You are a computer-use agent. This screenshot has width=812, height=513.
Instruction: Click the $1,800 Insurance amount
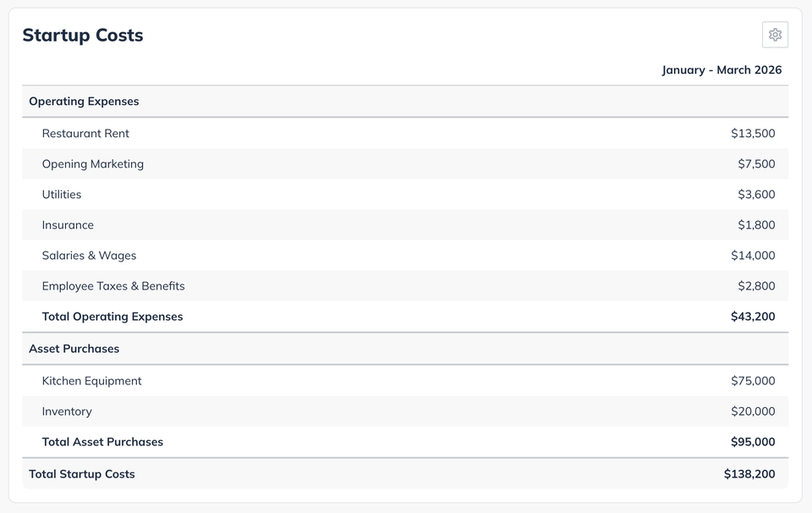pos(756,225)
